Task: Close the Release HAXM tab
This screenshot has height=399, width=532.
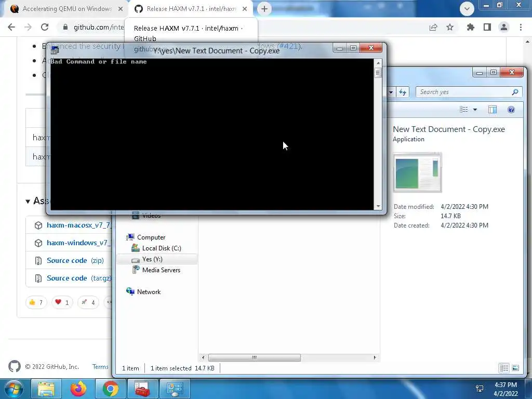Action: (245, 9)
